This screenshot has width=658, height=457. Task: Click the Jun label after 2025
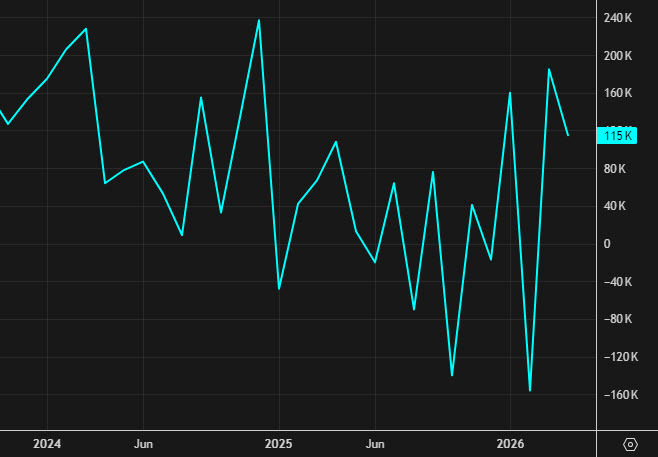[375, 444]
